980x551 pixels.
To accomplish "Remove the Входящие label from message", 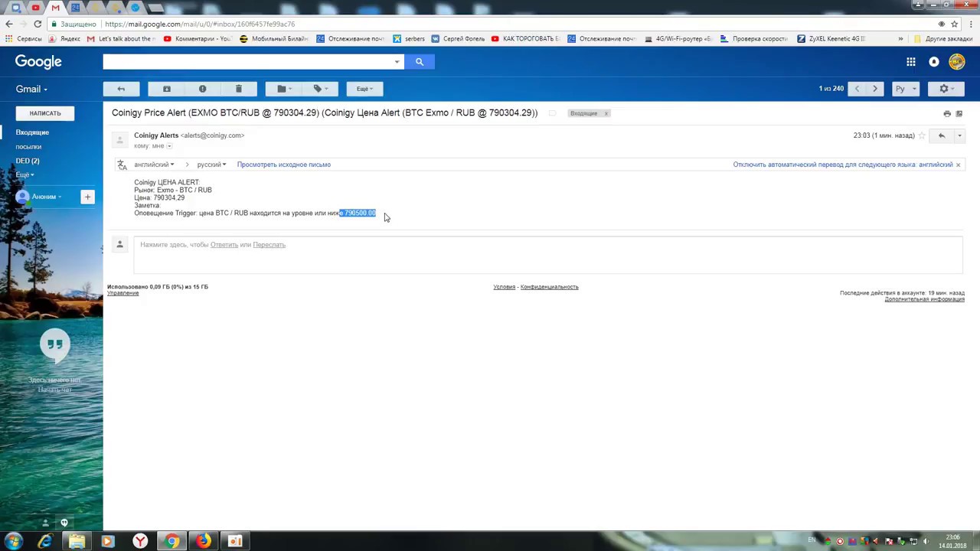I will (606, 113).
